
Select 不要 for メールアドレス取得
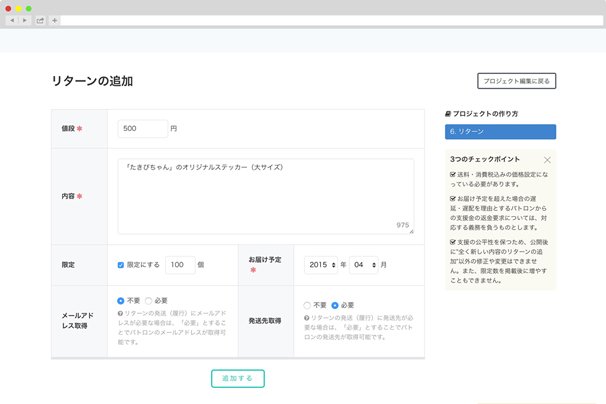(x=121, y=300)
